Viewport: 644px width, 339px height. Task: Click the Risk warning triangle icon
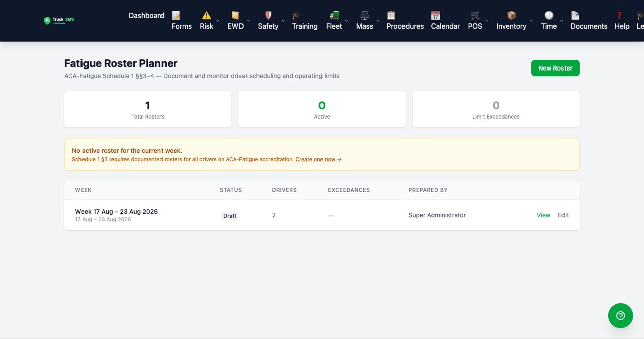click(207, 16)
